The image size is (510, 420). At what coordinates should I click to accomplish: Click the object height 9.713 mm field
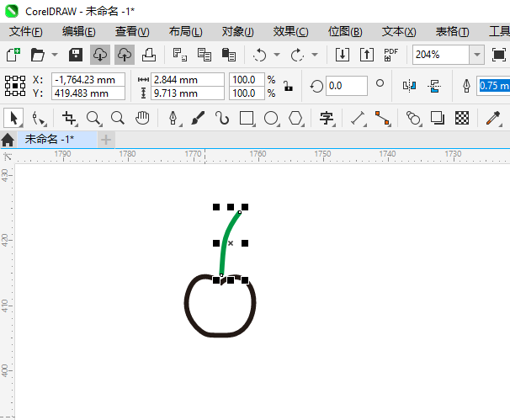click(188, 93)
